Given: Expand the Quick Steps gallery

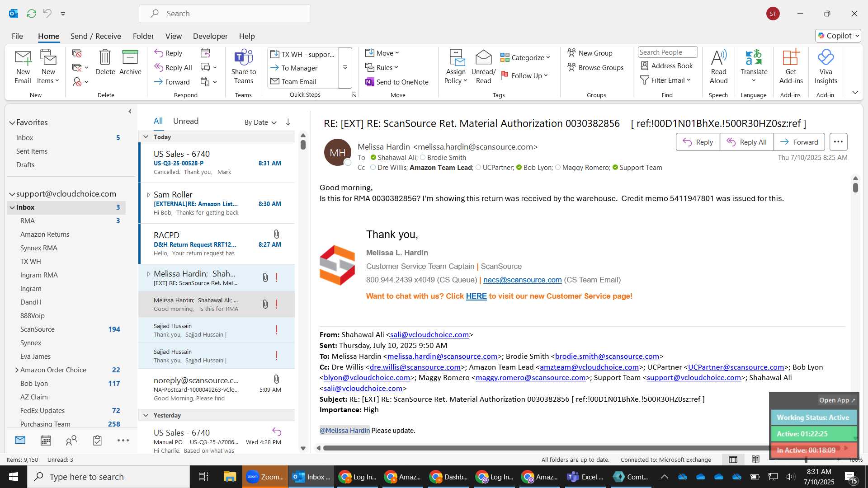Looking at the screenshot, I should coord(345,68).
